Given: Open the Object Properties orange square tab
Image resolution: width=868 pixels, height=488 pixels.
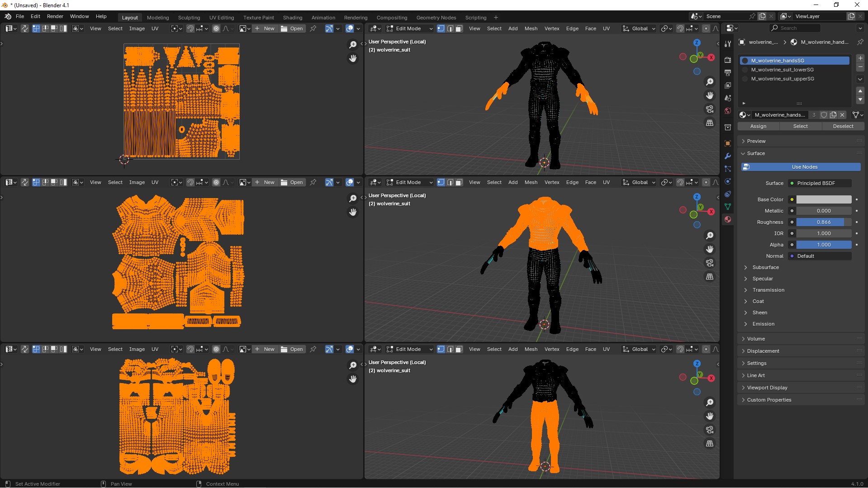Looking at the screenshot, I should pos(727,143).
